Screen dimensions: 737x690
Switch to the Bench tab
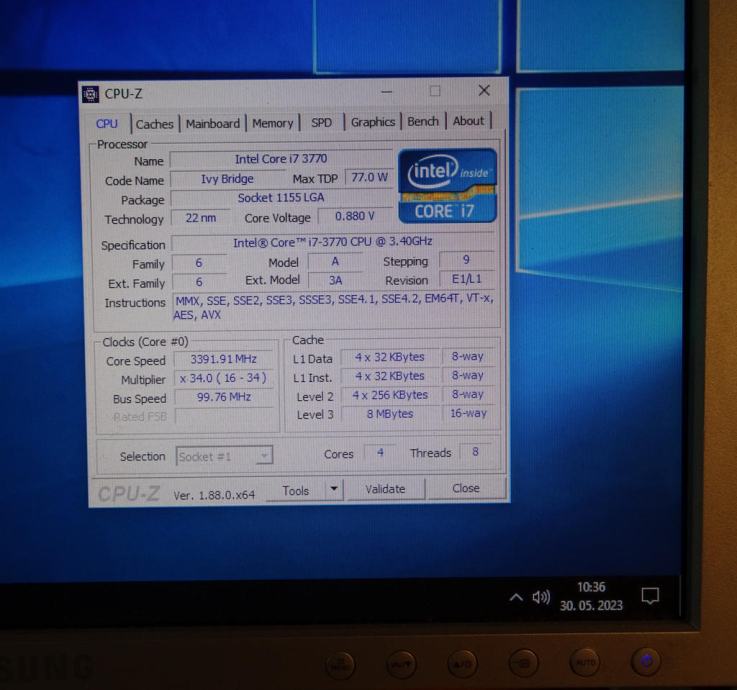422,121
